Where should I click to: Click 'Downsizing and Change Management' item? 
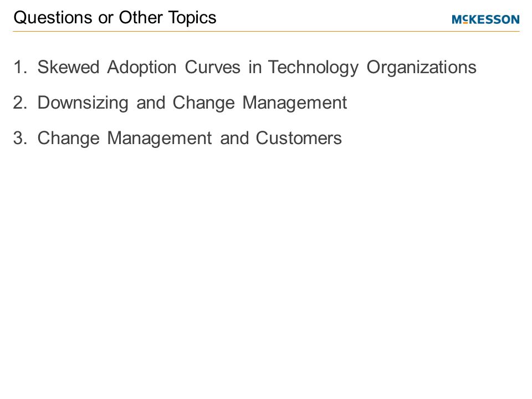tap(192, 103)
